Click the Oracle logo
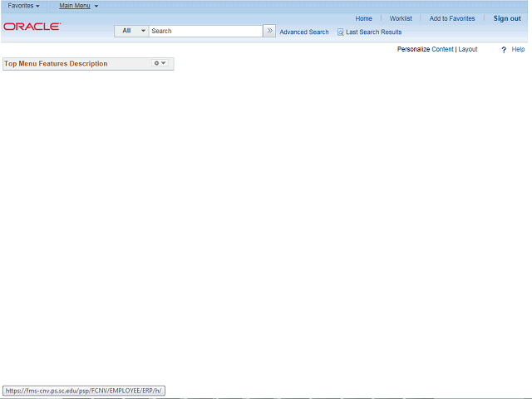Screen dimensions: 532x399 coord(32,27)
